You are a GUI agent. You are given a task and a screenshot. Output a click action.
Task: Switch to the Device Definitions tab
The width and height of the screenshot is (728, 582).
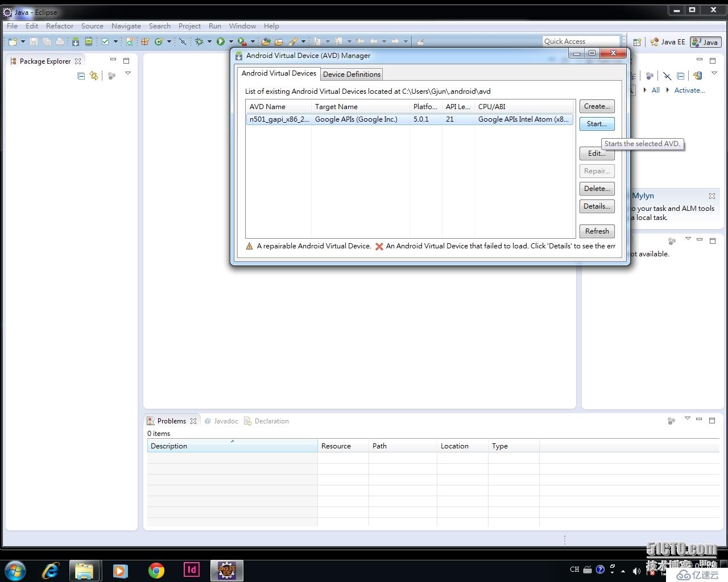click(x=351, y=74)
